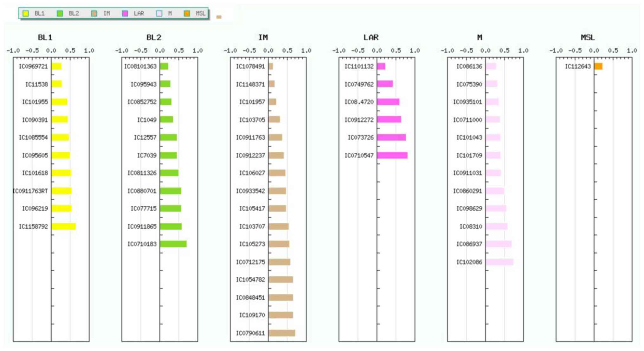Click the light pink bar for IC102086

[x=499, y=262]
